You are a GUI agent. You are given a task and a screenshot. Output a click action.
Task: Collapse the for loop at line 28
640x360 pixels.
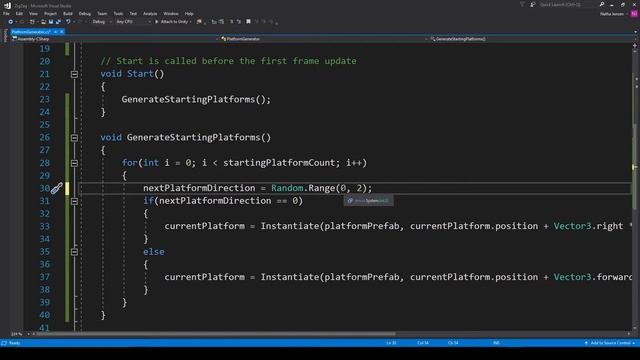tap(74, 163)
